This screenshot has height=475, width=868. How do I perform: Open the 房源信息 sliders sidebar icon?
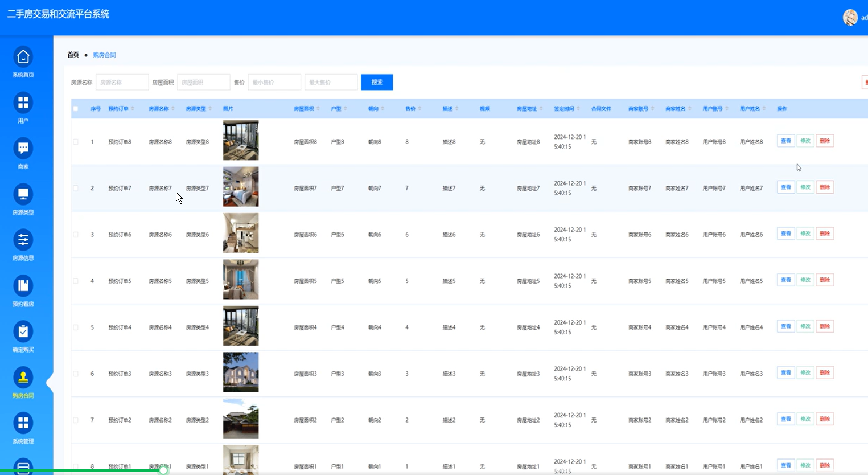[x=23, y=240]
